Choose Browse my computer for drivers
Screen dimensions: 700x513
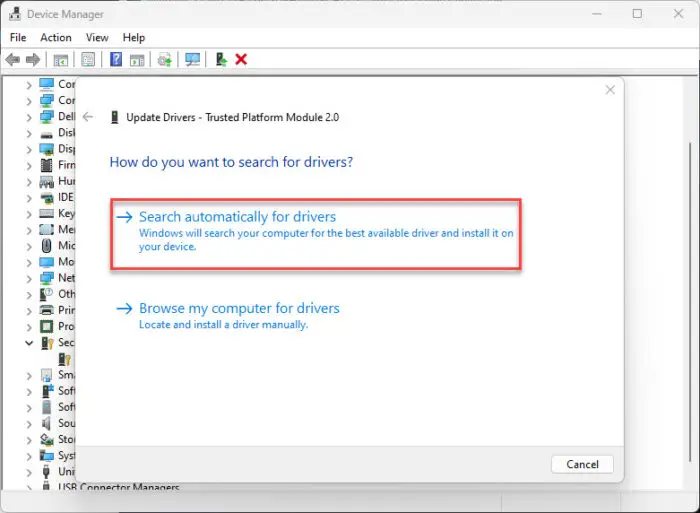coord(239,309)
